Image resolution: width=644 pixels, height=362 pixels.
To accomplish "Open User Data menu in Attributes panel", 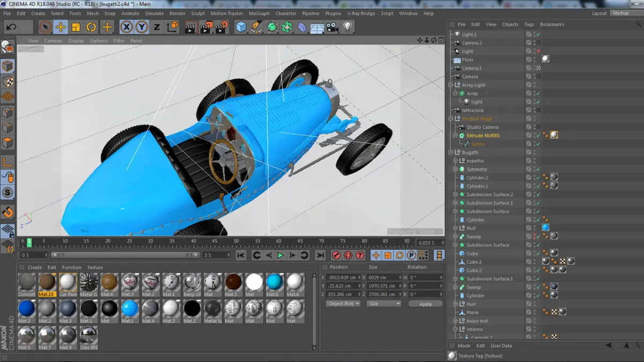I will 501,346.
